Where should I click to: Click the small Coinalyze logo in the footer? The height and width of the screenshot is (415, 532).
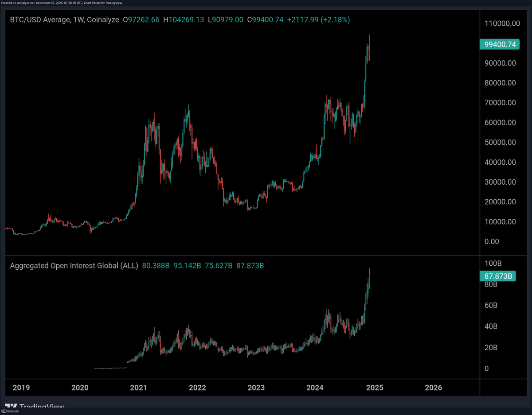point(10,412)
